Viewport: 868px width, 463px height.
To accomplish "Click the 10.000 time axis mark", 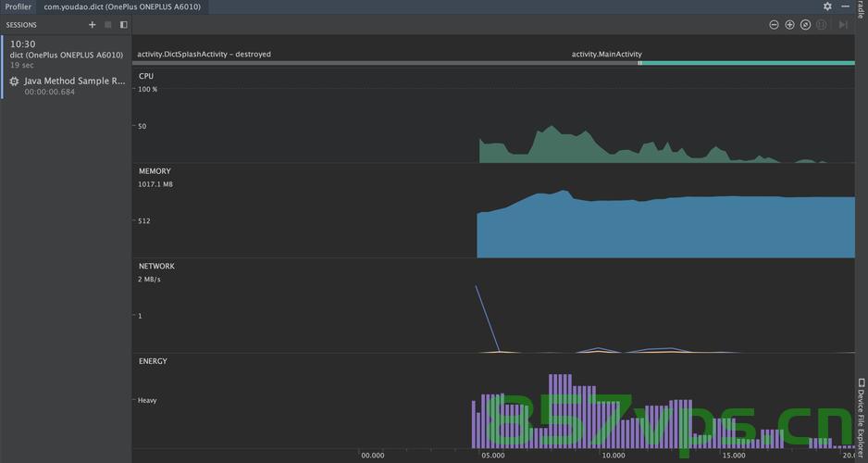I will pyautogui.click(x=614, y=456).
